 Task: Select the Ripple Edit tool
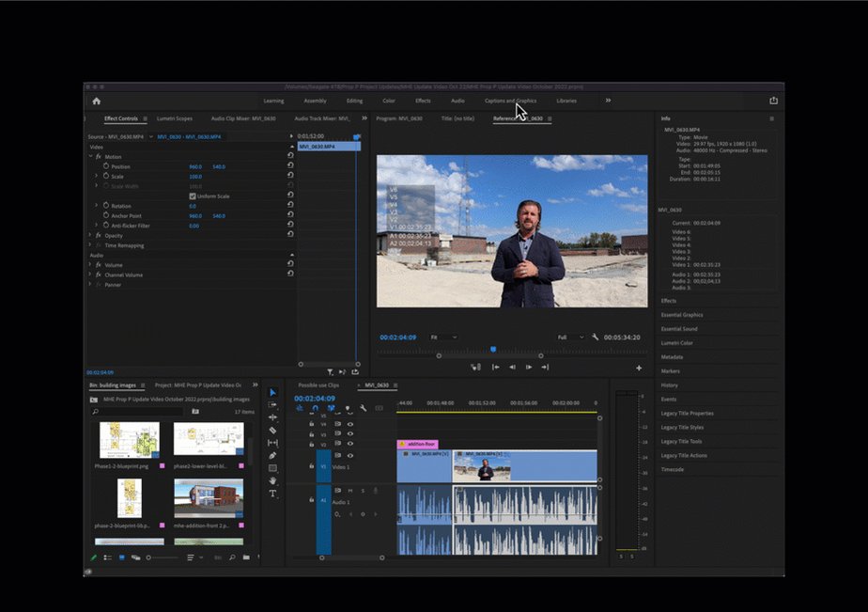[272, 417]
